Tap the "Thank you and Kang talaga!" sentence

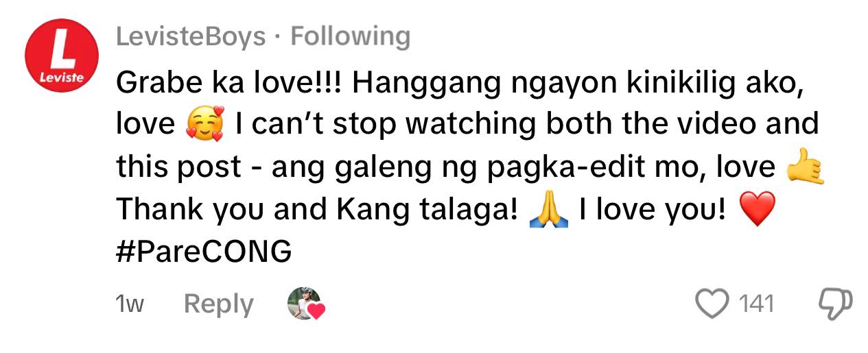(316, 211)
